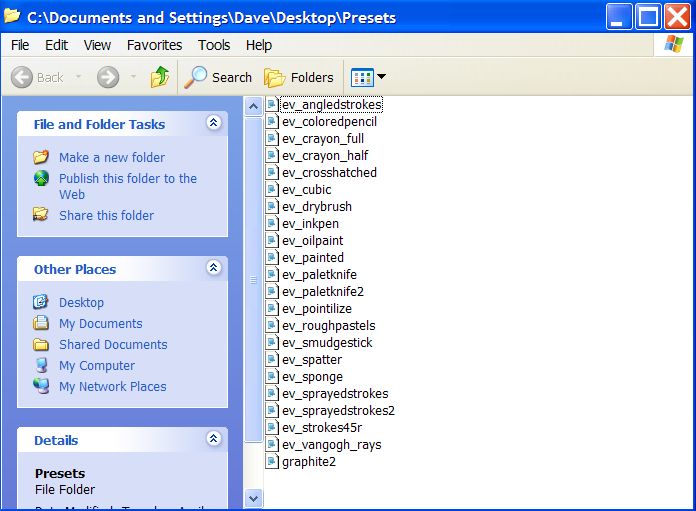Click Share this folder link

pos(107,215)
